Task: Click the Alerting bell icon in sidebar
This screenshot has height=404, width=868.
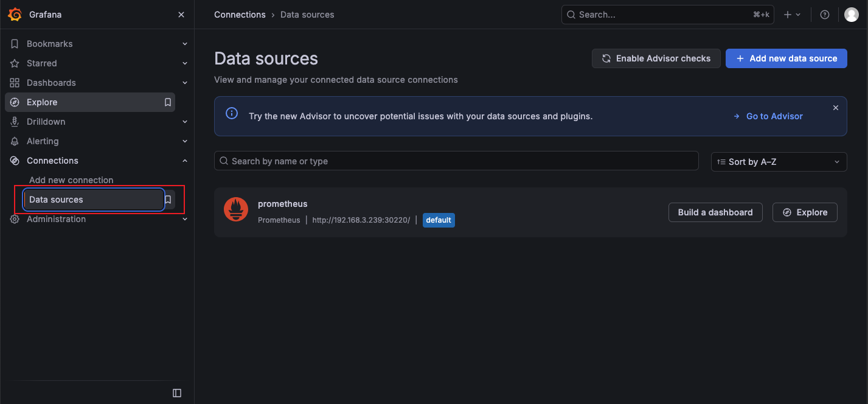Action: [15, 141]
